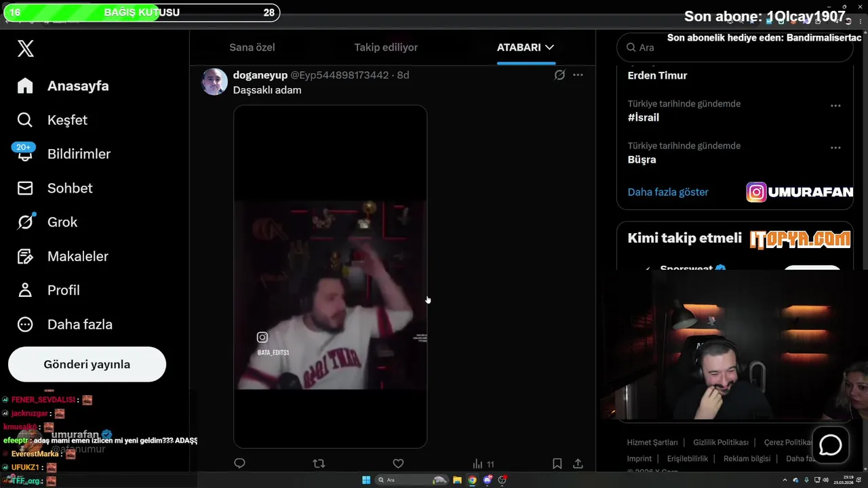Focus the Ara search field

[x=735, y=47]
